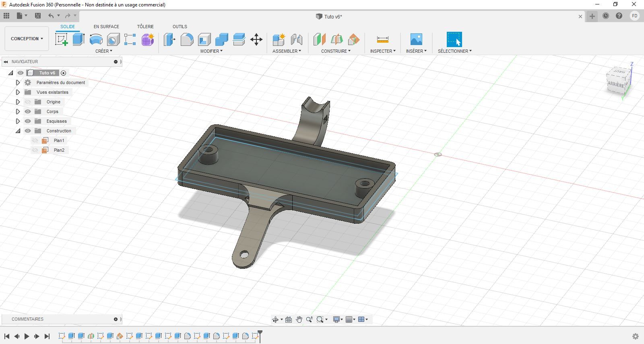Click the Save icon in the toolbar
The height and width of the screenshot is (344, 644).
pos(38,16)
